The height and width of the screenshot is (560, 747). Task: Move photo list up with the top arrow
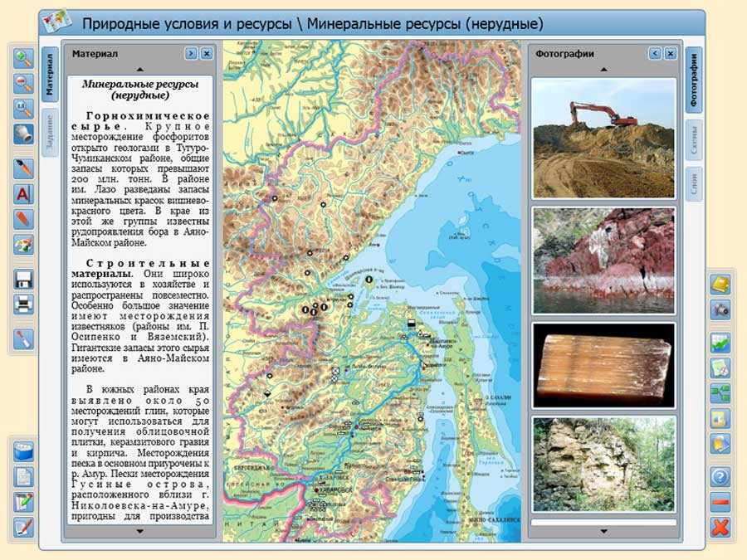[x=603, y=70]
